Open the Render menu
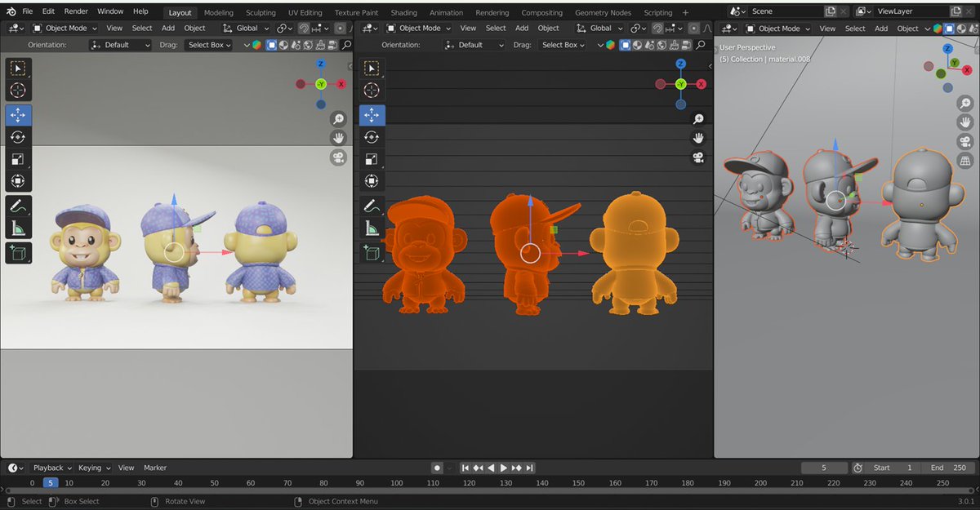Screen dimensions: 980x510 (x=76, y=11)
